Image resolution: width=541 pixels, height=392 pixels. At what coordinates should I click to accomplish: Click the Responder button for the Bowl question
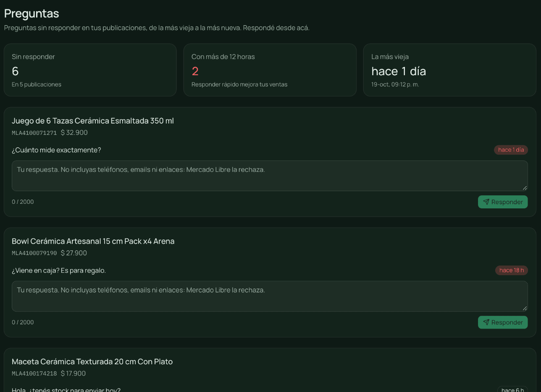(503, 322)
